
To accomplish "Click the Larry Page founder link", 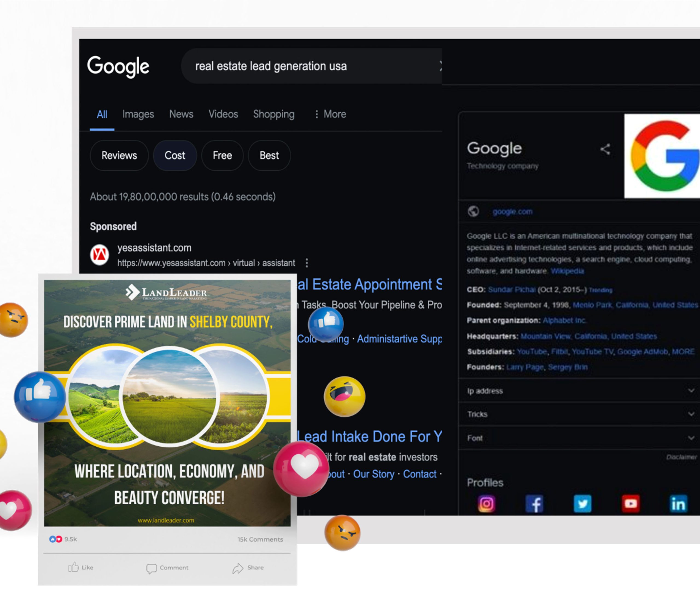I will (x=525, y=367).
